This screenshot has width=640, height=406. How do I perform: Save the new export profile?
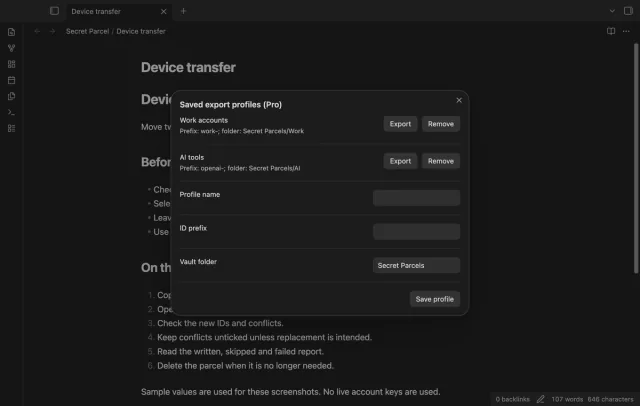pos(435,299)
